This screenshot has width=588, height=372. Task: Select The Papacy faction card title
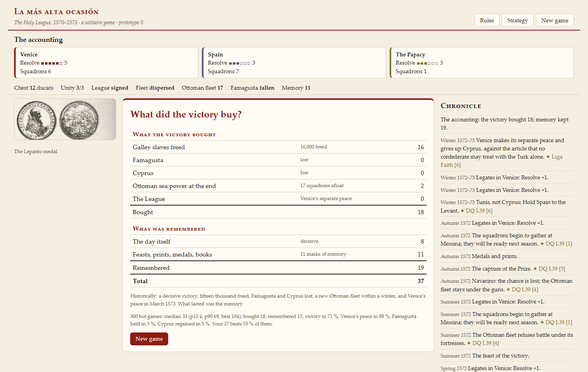[410, 54]
